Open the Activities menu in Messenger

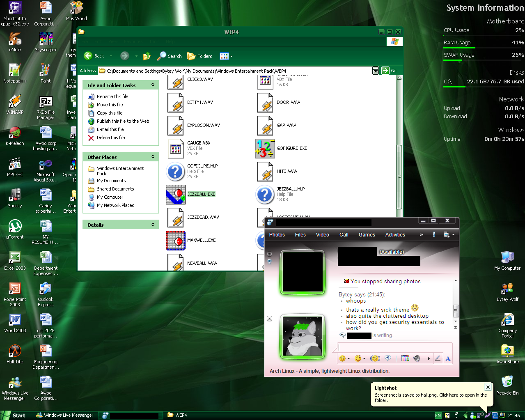pos(395,235)
